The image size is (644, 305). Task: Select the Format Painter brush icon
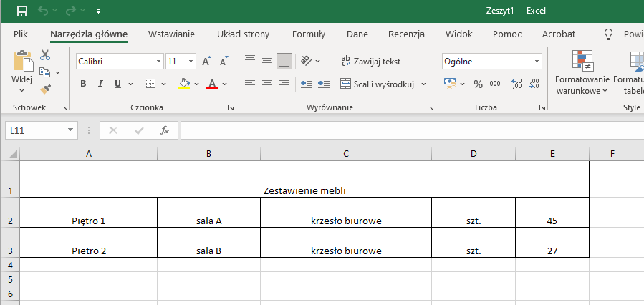click(45, 89)
